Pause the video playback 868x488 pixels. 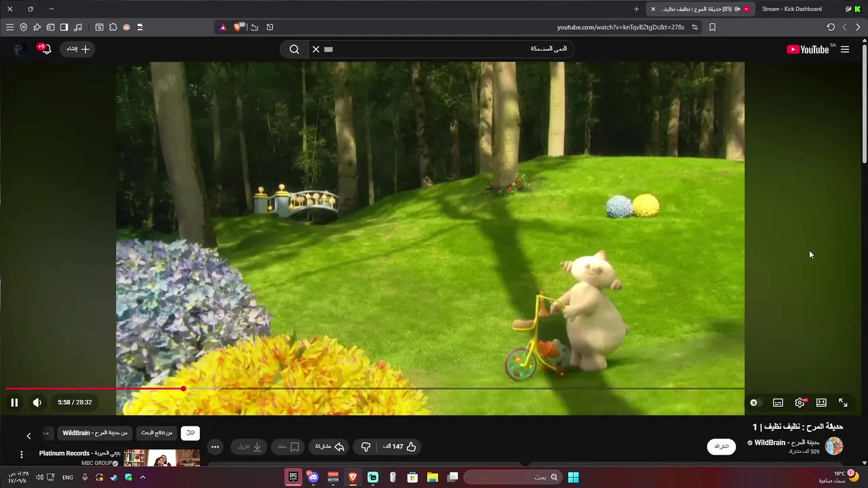point(14,403)
